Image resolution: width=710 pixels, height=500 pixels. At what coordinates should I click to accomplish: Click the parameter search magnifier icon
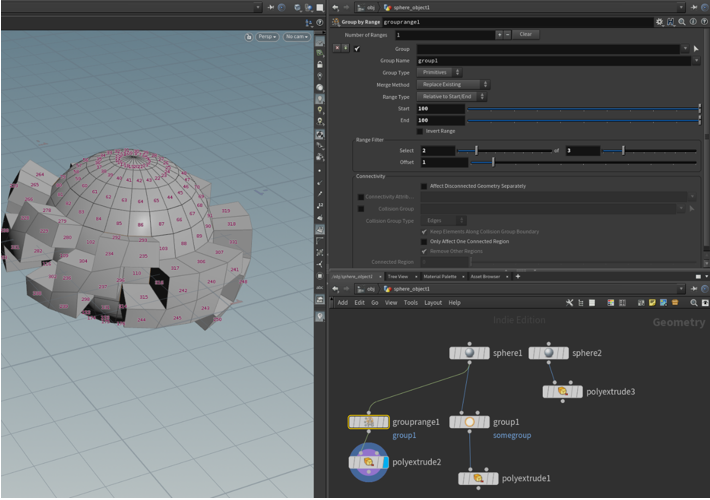pyautogui.click(x=681, y=21)
